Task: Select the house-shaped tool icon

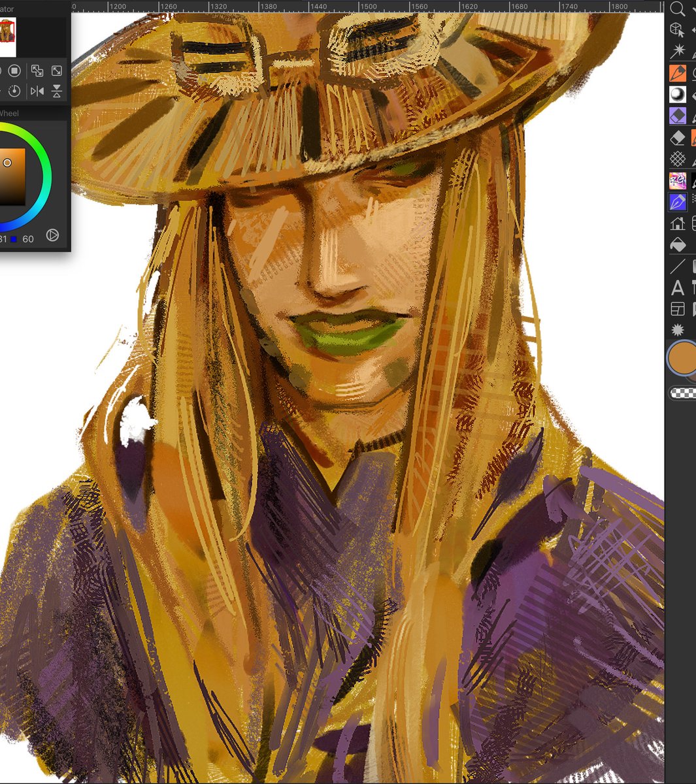Action: [x=678, y=223]
